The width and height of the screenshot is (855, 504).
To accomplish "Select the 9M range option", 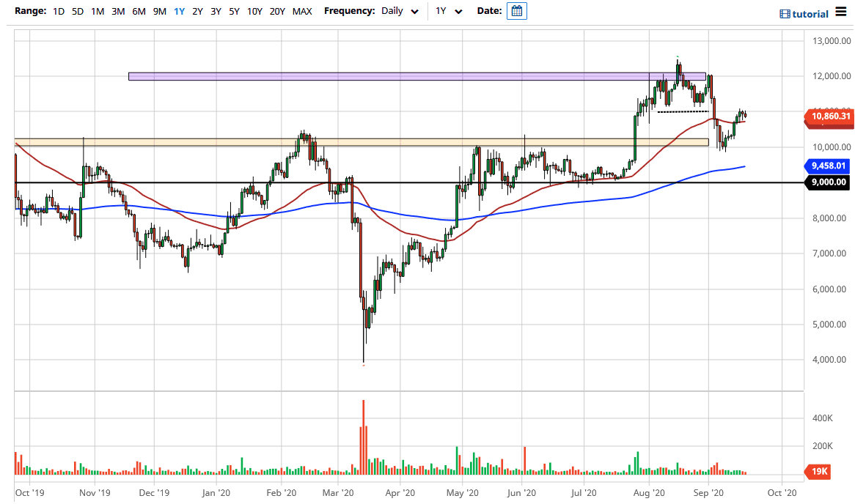I will pyautogui.click(x=159, y=11).
